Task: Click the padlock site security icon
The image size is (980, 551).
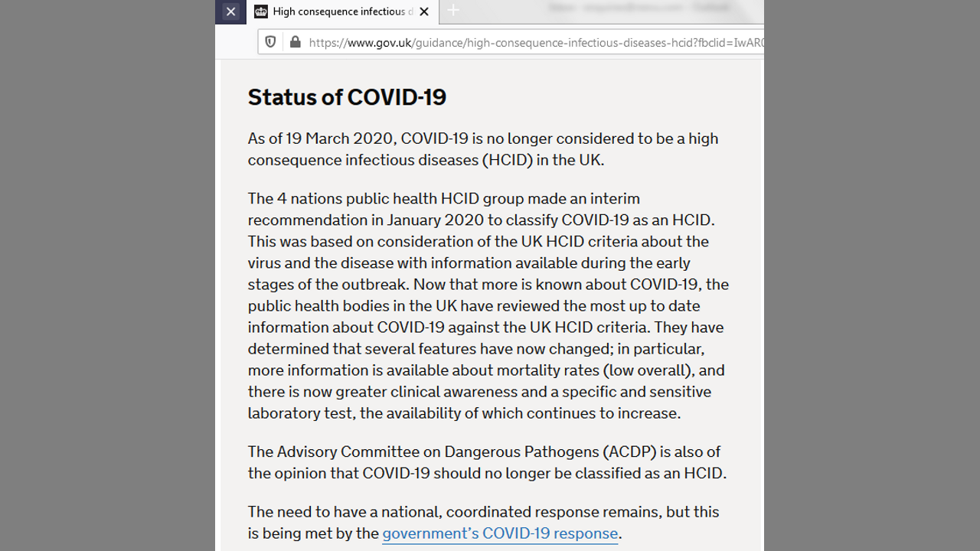Action: pos(296,42)
